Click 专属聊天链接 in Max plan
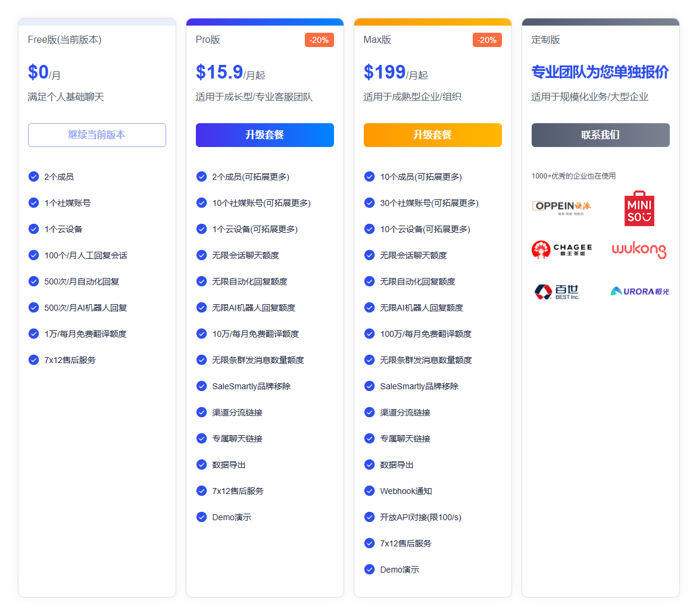Screen dimensions: 696x616 tap(405, 439)
